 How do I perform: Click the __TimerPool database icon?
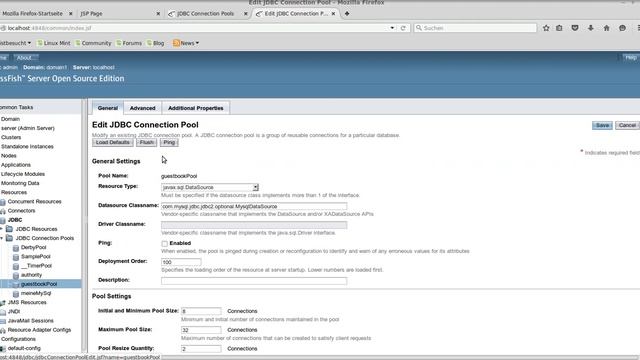pyautogui.click(x=16, y=266)
